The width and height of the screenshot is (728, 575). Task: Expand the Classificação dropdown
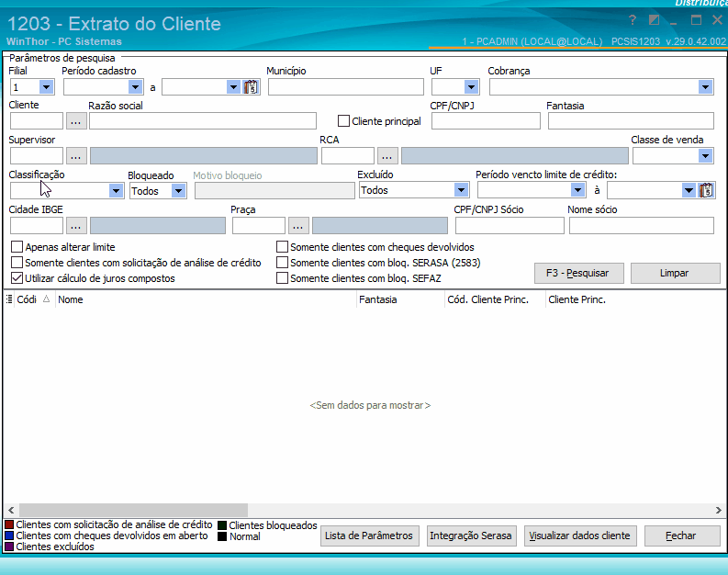(116, 190)
